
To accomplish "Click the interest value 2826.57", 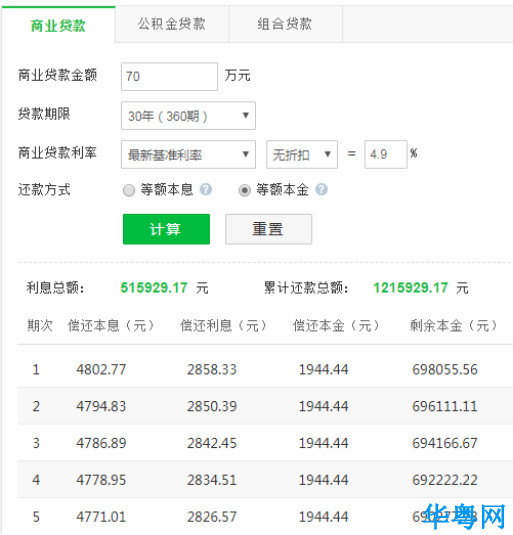I will coord(212,517).
